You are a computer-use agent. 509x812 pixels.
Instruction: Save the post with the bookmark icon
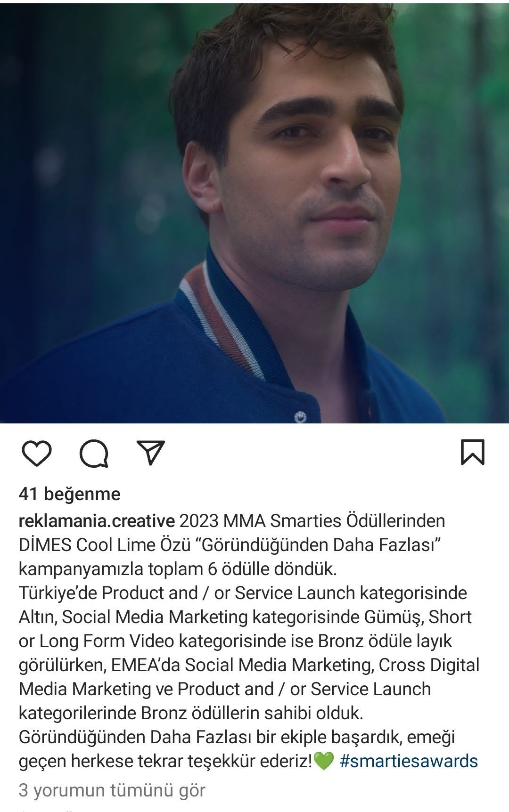[x=472, y=452]
